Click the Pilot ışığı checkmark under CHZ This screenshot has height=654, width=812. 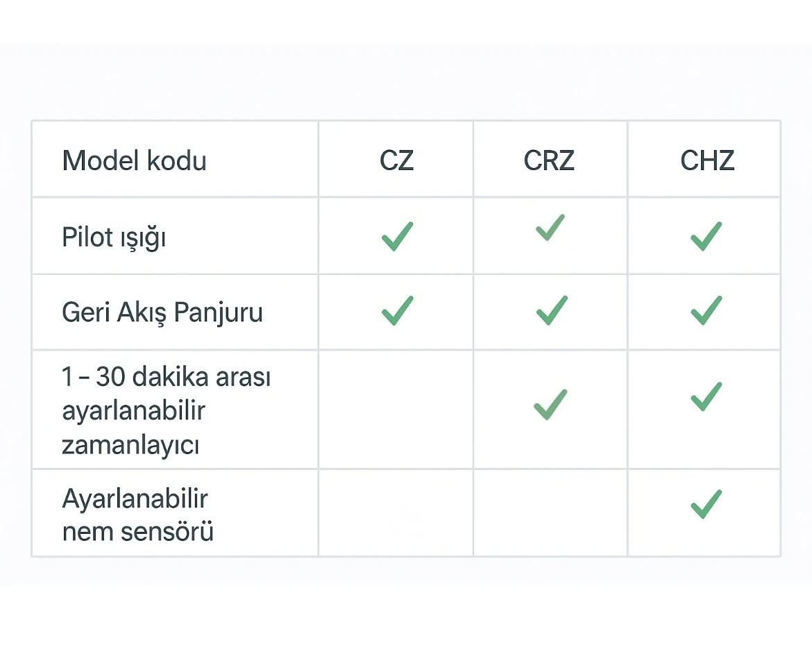click(x=706, y=236)
